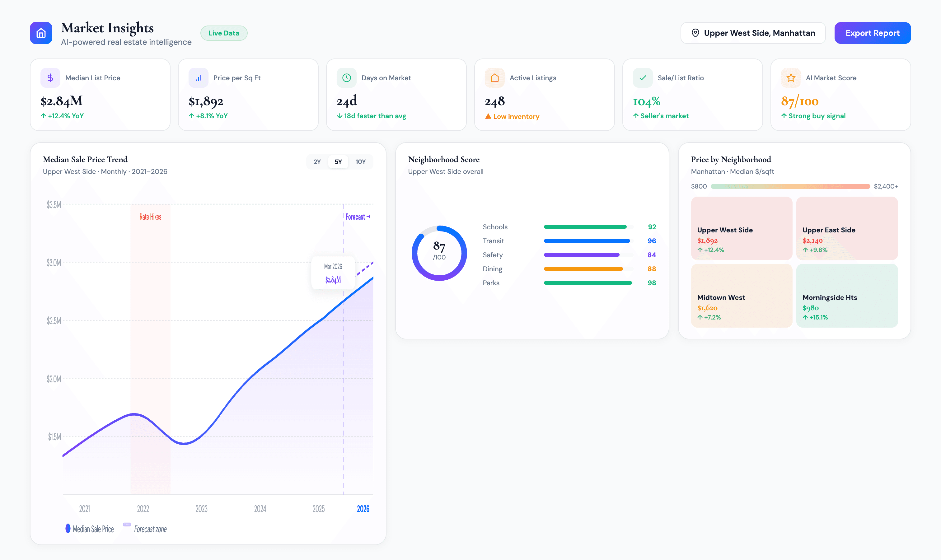Select the Morningside Hts neighborhood tile
Viewport: 941px width, 560px height.
coord(847,296)
